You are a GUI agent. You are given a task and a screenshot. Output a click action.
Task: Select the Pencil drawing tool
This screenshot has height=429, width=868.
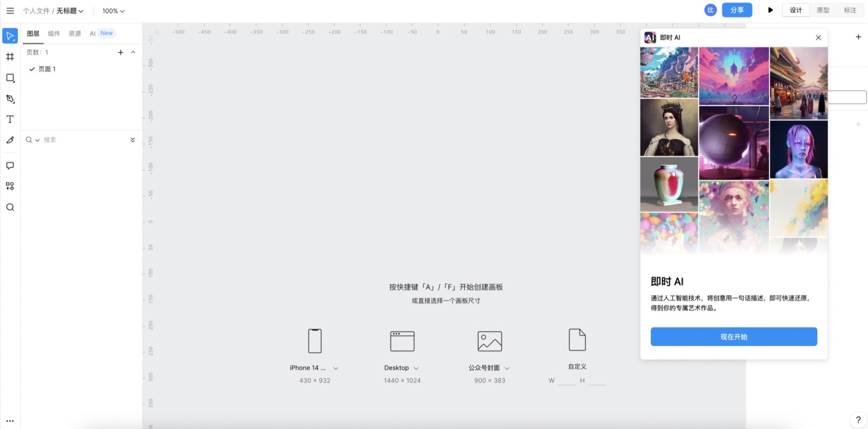coord(10,140)
